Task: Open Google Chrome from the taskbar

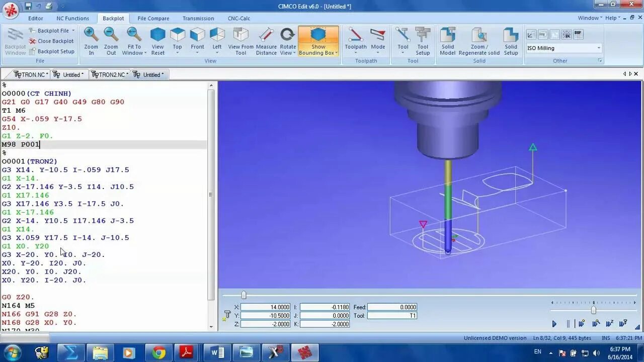Action: click(x=159, y=353)
